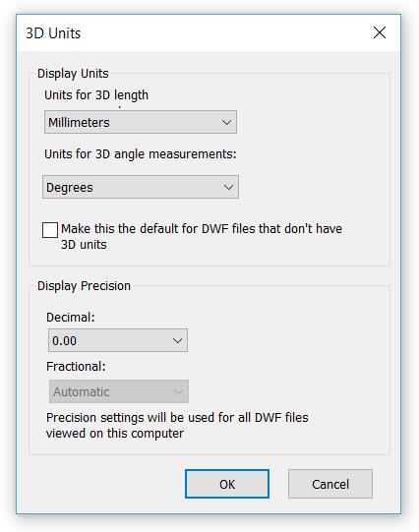Enable the default for DWF files checkbox
Screen dimensions: 419x532
pyautogui.click(x=50, y=230)
